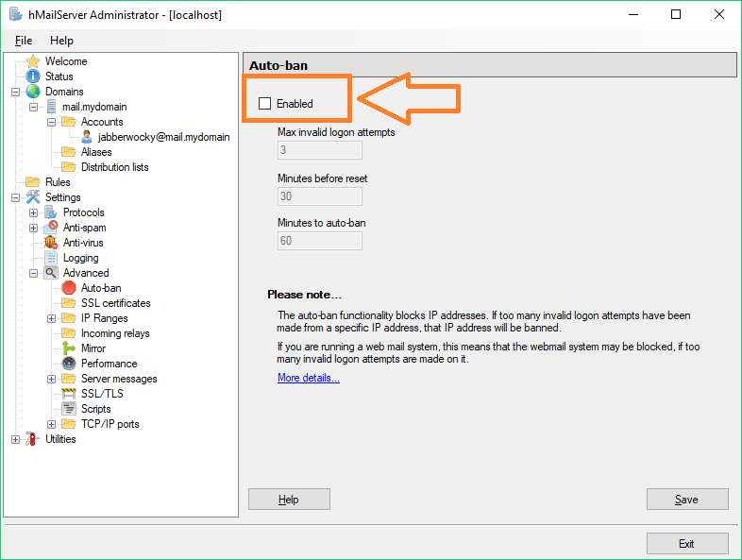Click the Minutes before reset field

click(x=320, y=196)
